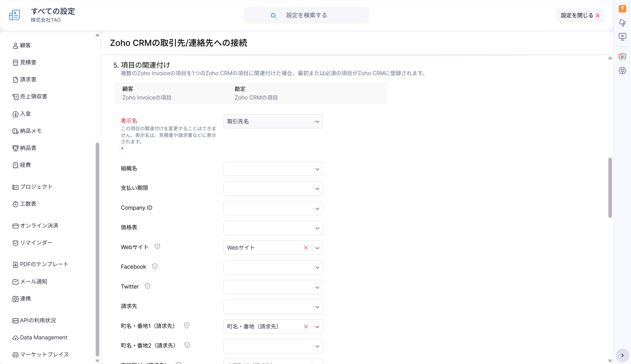Click the orange help question mark icon
631x364 pixels.
tap(622, 9)
